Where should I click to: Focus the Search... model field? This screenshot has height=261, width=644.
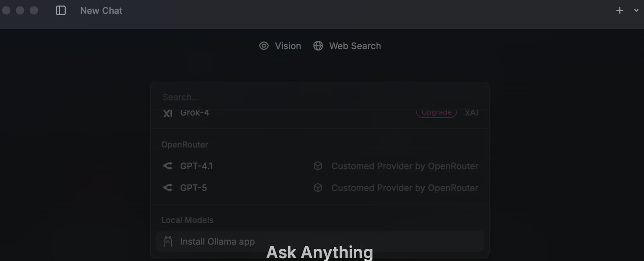click(x=320, y=97)
